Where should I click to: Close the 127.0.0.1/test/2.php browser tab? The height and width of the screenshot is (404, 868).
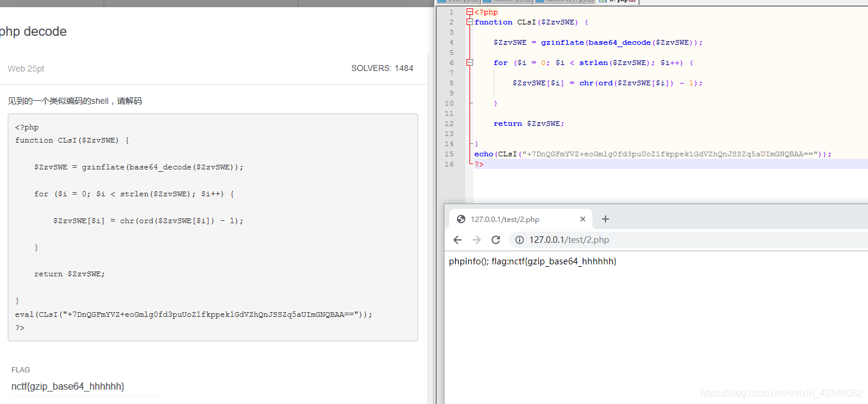[583, 219]
